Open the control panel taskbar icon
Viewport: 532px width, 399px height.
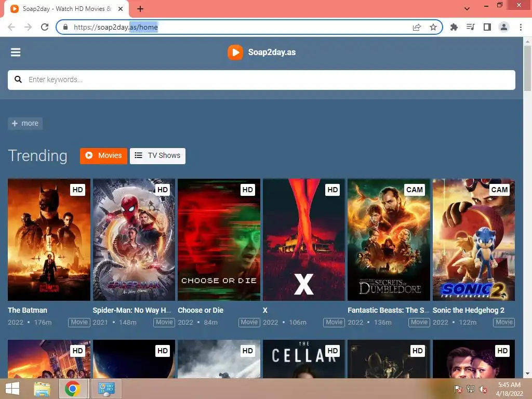pos(106,389)
